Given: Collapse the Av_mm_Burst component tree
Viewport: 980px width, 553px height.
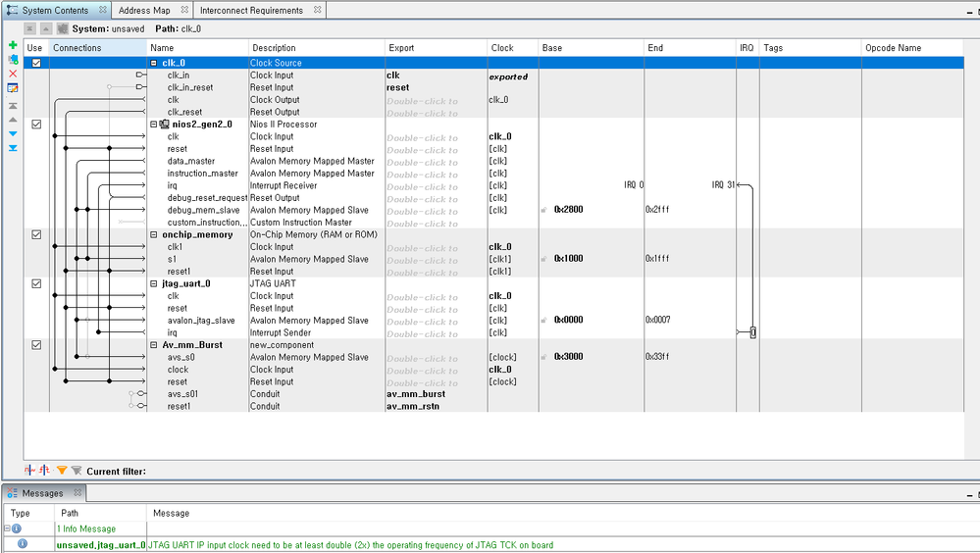Looking at the screenshot, I should click(154, 345).
